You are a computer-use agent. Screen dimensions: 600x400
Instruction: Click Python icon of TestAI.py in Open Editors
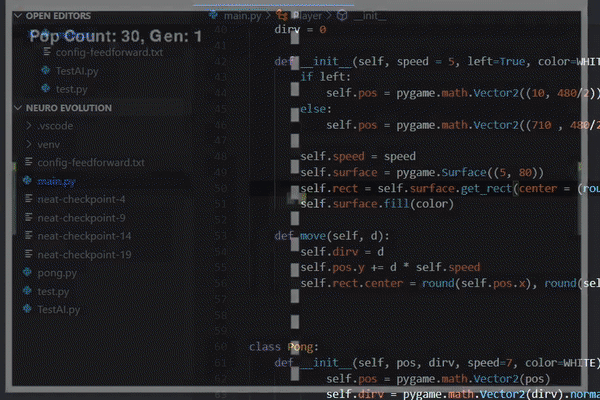pyautogui.click(x=46, y=70)
